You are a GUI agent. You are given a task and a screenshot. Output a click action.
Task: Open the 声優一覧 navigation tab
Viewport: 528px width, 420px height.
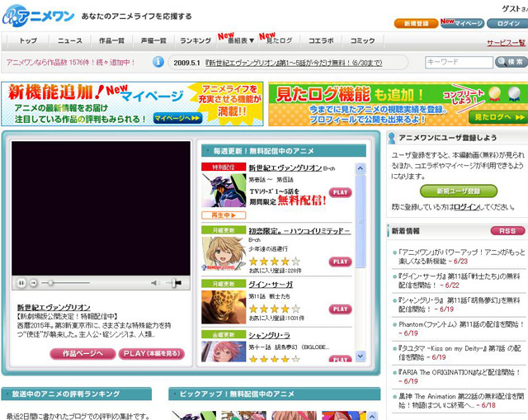[x=153, y=40]
